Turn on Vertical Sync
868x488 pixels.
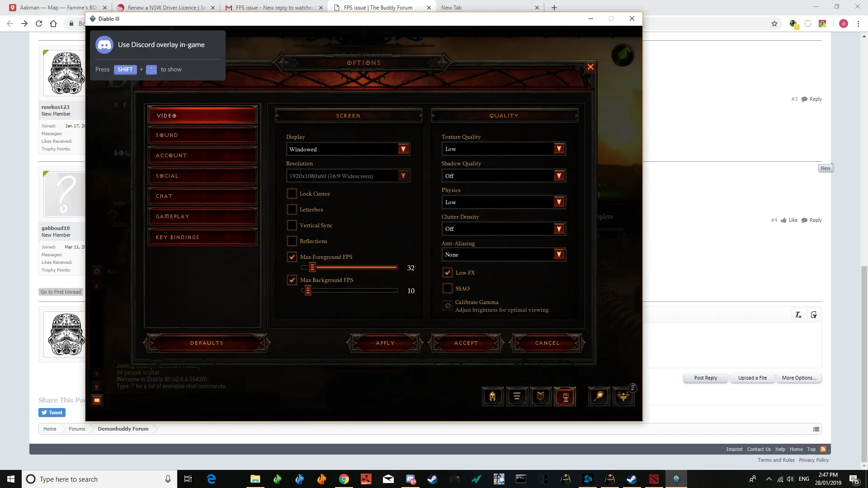292,225
